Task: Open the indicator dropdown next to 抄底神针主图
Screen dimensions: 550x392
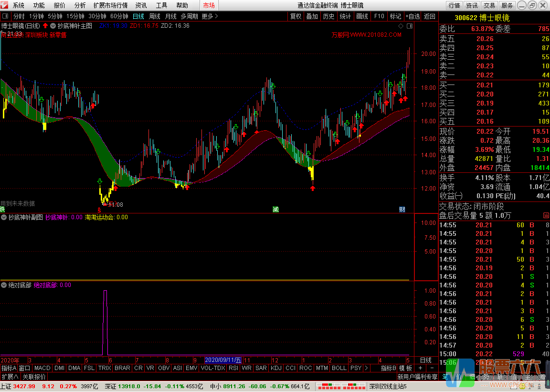Action: (x=53, y=26)
